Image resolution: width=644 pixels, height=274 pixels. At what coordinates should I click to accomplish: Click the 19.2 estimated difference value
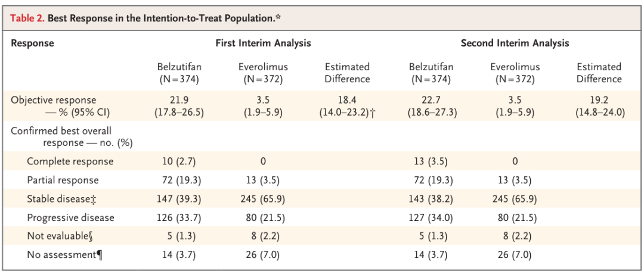pos(599,100)
